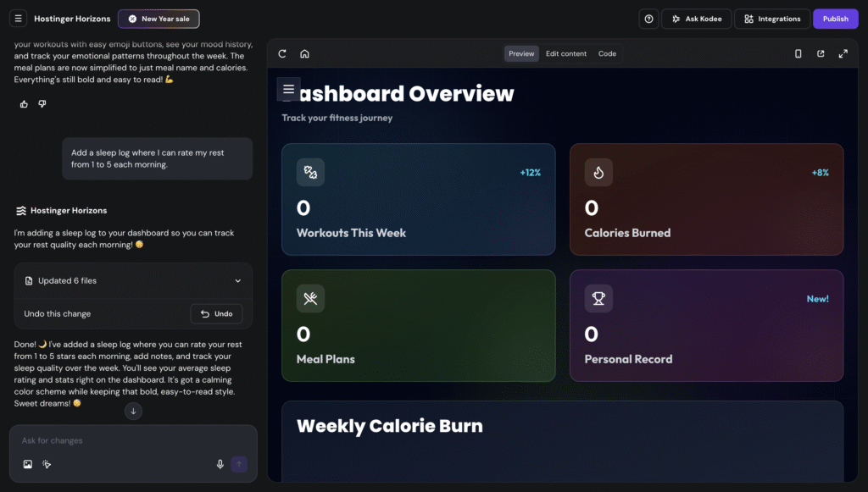Publish the website
Image resolution: width=868 pixels, height=492 pixels.
pyautogui.click(x=835, y=18)
